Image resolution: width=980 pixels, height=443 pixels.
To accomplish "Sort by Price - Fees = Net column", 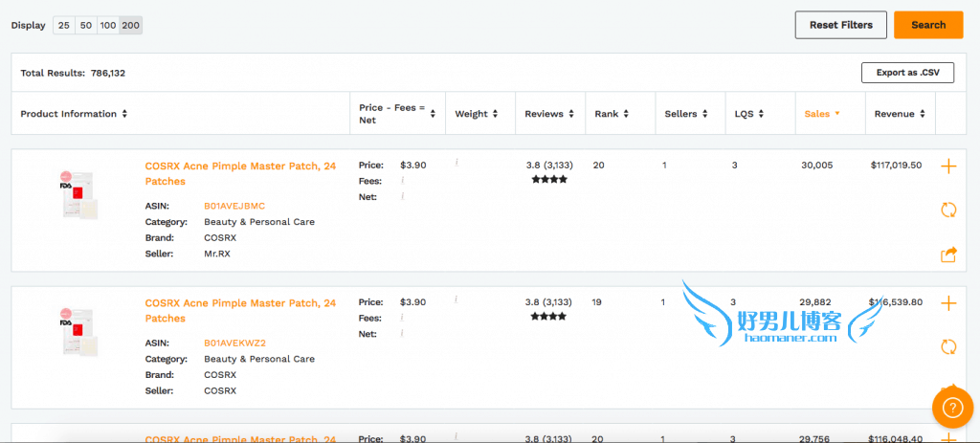I will tap(397, 114).
